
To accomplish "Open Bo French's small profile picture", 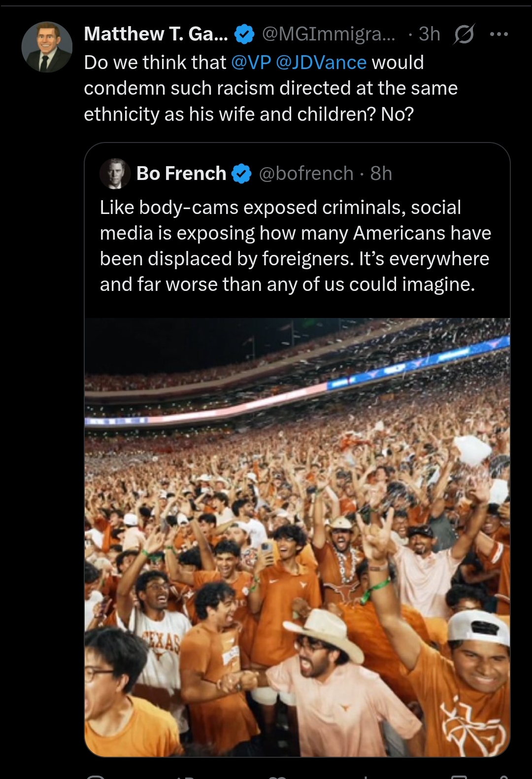I will click(115, 174).
